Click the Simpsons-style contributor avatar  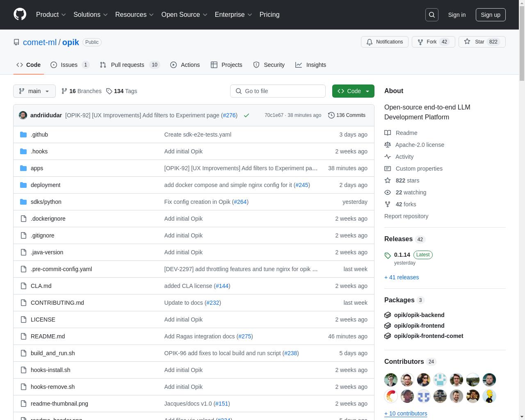point(489,396)
